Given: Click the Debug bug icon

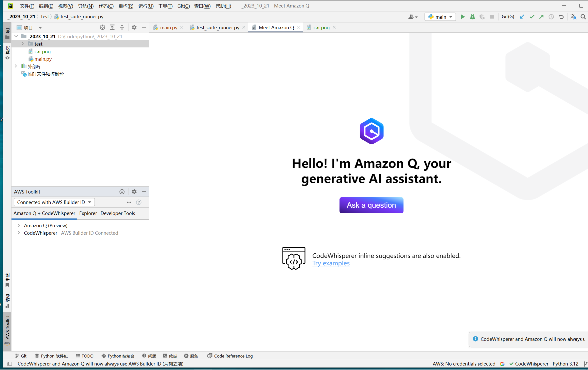Looking at the screenshot, I should tap(472, 17).
